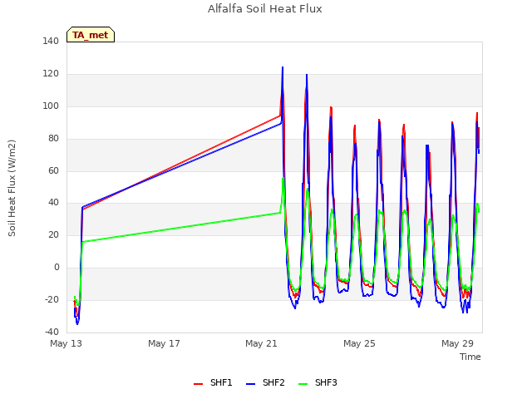Click the May 17 x-axis label

tap(164, 343)
